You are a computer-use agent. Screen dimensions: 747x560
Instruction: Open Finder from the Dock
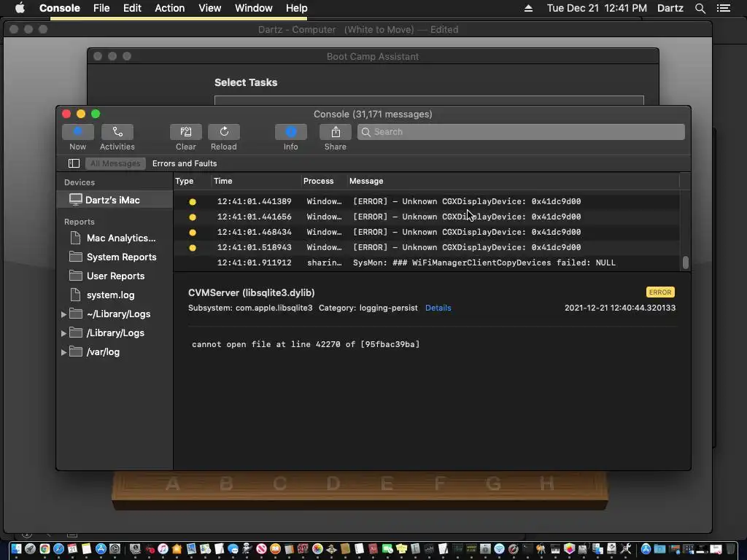pyautogui.click(x=16, y=548)
